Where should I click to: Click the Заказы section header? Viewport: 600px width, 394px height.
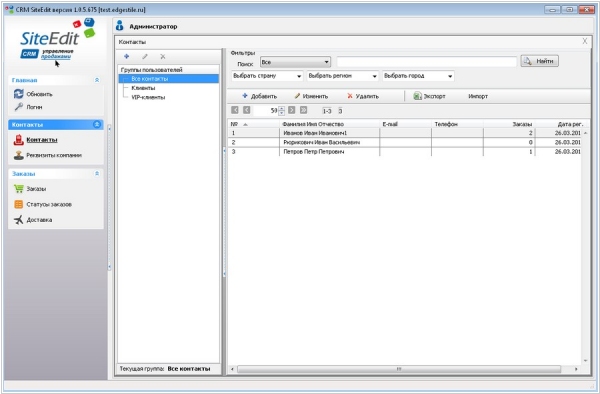pos(55,173)
